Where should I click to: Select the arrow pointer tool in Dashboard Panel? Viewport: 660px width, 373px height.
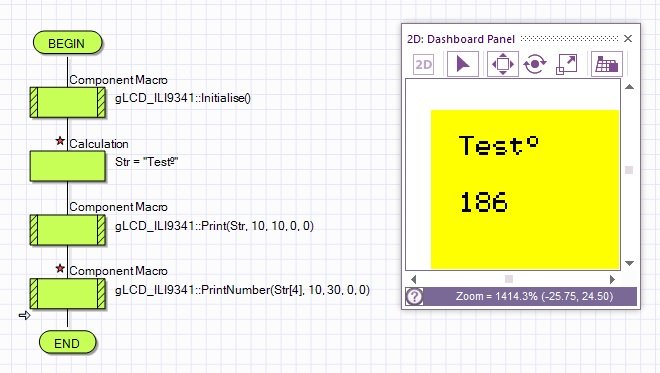click(463, 64)
